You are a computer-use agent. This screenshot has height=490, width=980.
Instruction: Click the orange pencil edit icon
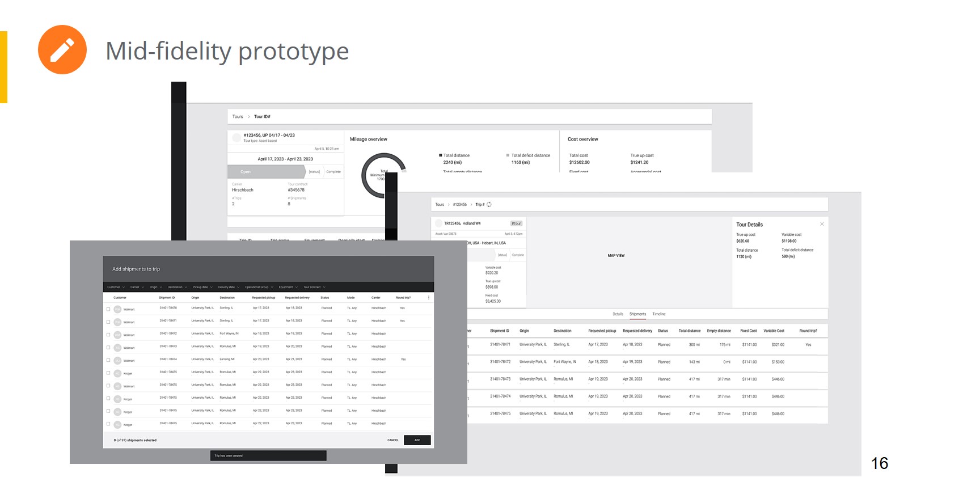[62, 50]
